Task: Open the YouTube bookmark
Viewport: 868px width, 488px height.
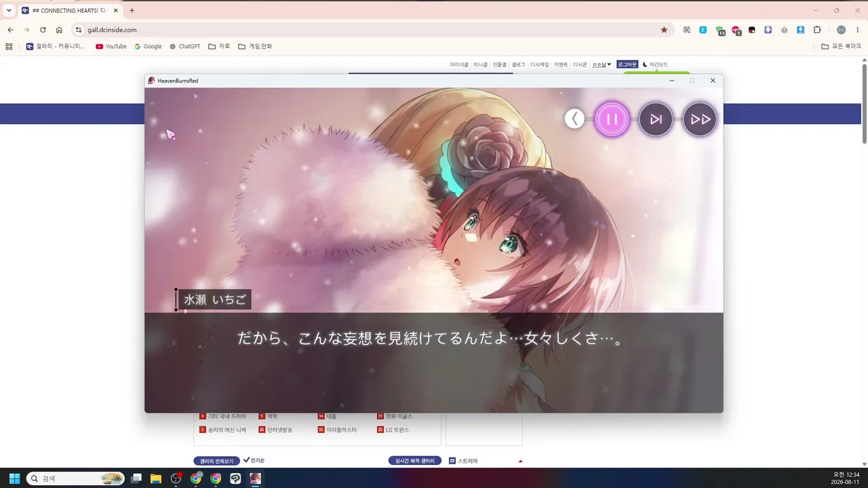Action: click(111, 47)
